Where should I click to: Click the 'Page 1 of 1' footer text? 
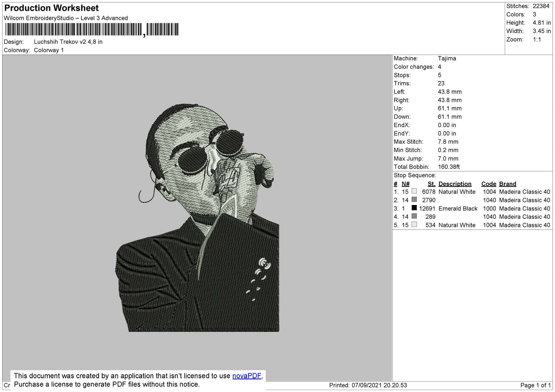click(x=536, y=385)
